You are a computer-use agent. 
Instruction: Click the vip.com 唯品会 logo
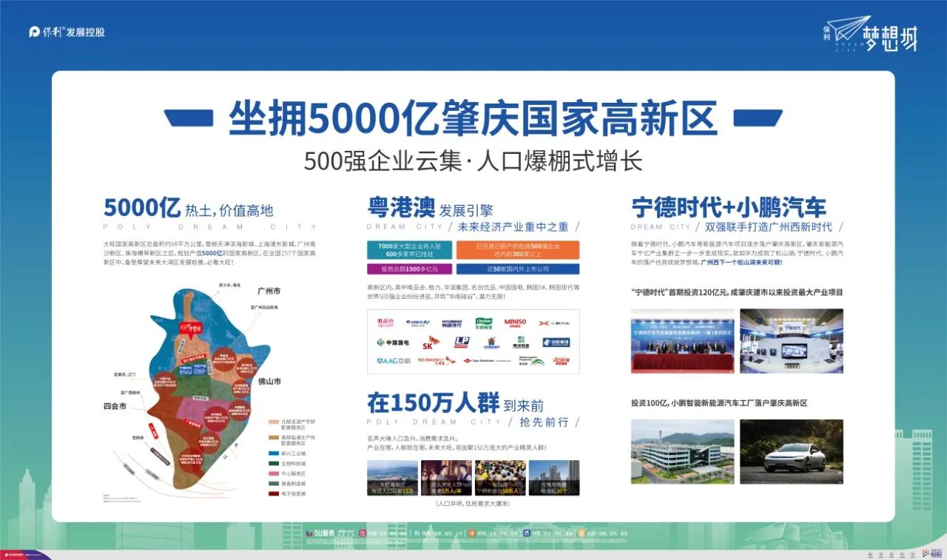point(385,323)
